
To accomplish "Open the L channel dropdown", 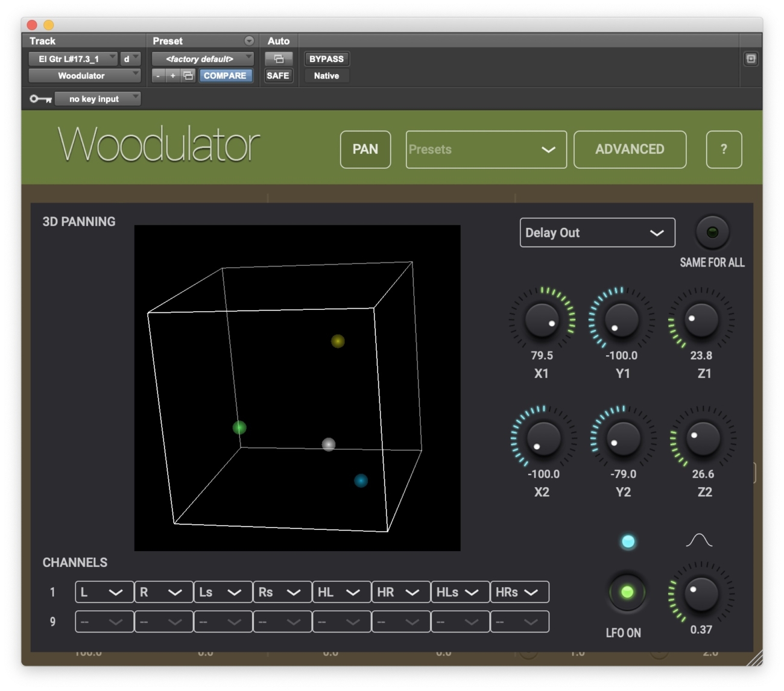I will click(x=104, y=592).
